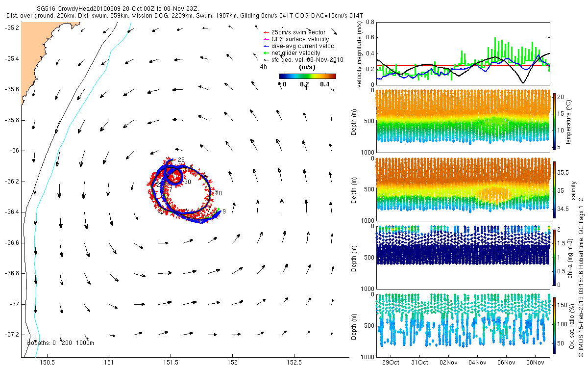Select the 'sfc geo. vel. 08-Nov-2010' legend label
Image resolution: width=588 pixels, height=368 pixels.
[x=307, y=60]
